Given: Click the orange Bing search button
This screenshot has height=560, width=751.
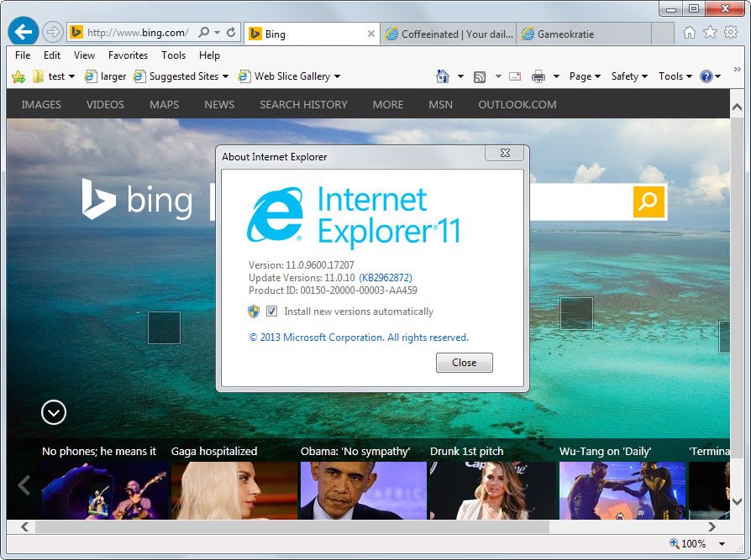Looking at the screenshot, I should [x=649, y=201].
